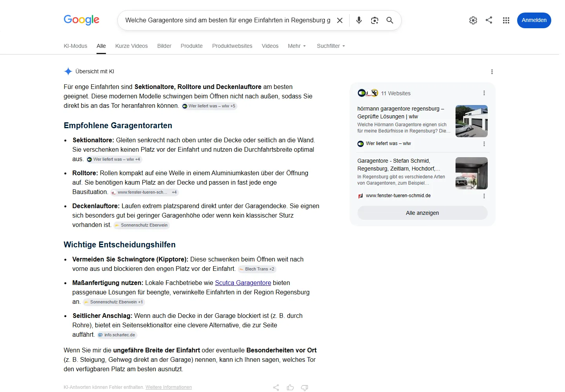Click the Übersicht mit KI sparkle icon

pos(68,71)
